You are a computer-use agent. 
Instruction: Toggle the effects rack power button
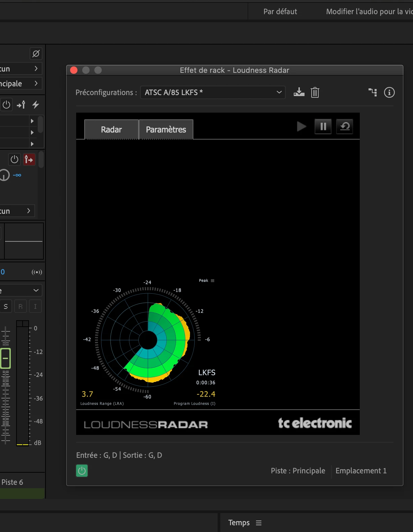(6, 105)
